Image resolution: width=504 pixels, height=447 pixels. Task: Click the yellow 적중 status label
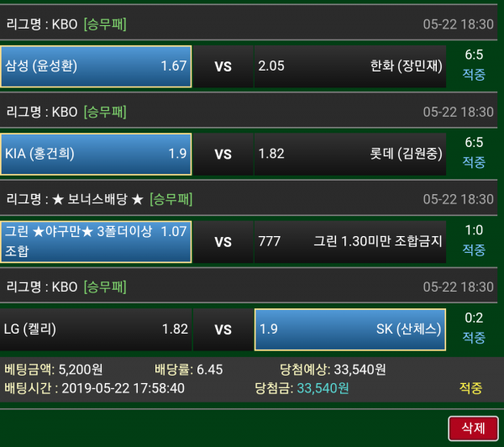click(x=471, y=388)
